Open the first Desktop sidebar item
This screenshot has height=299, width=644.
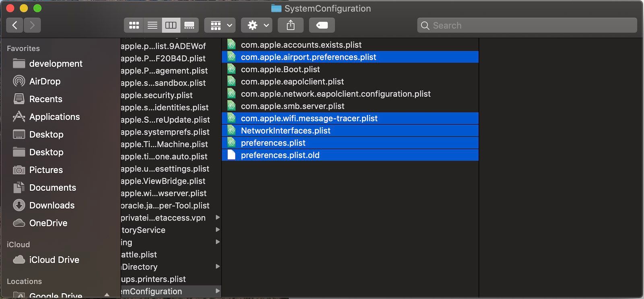[x=38, y=135]
